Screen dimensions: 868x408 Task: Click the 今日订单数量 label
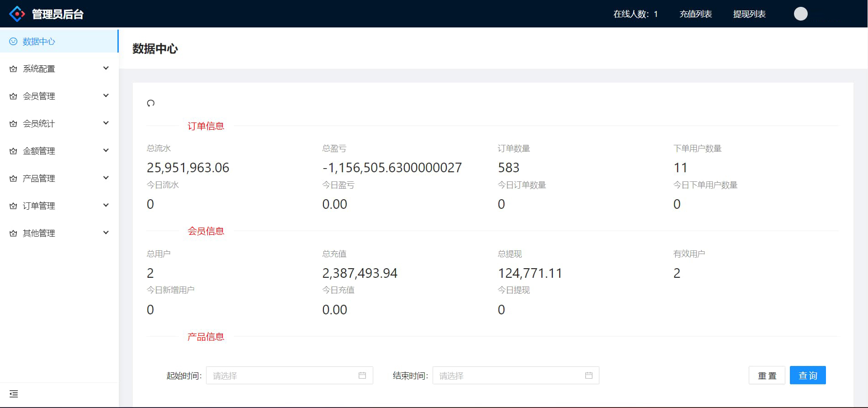[522, 185]
